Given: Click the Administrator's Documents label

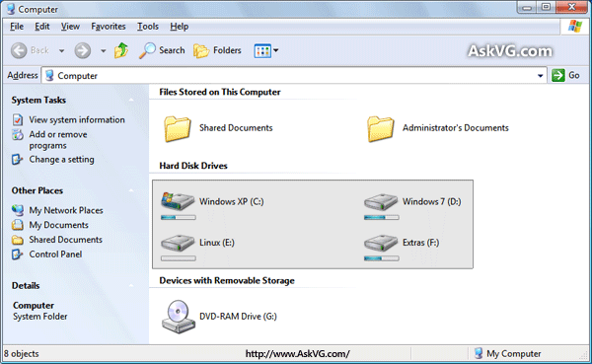Looking at the screenshot, I should tap(455, 128).
